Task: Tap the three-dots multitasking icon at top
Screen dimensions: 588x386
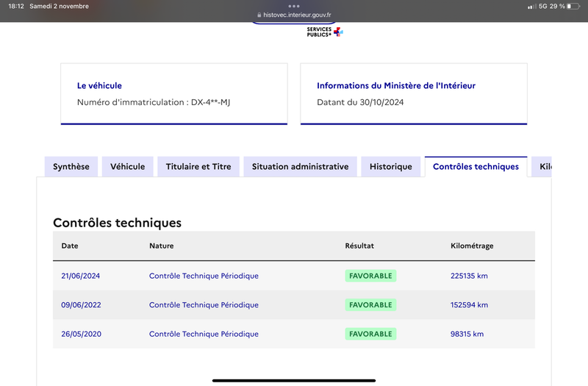Action: (294, 6)
